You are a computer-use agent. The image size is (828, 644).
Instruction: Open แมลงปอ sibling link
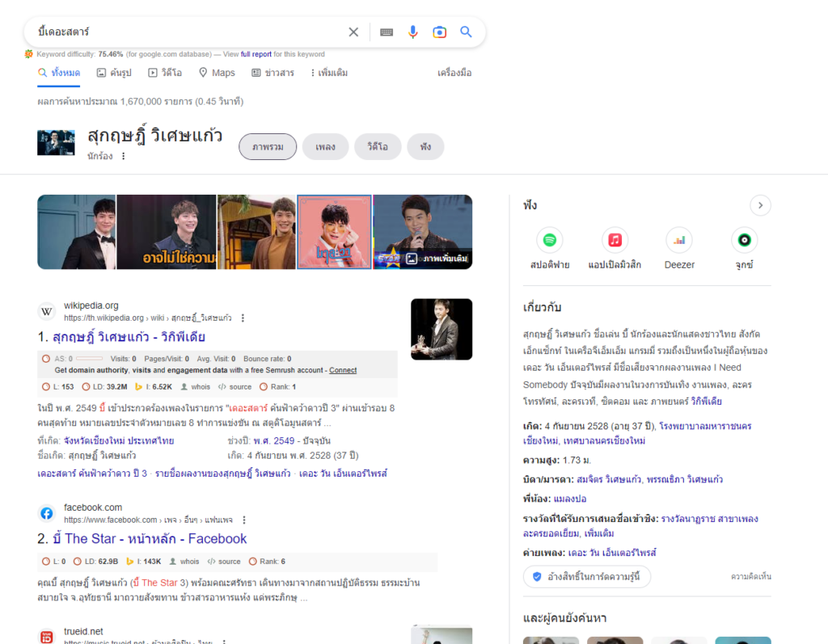click(x=570, y=499)
